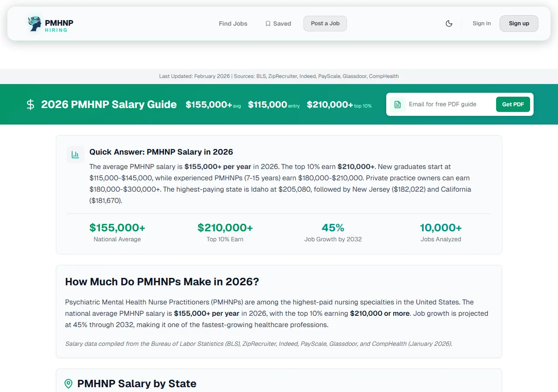Click the PMHNP Salary by State heading
The width and height of the screenshot is (558, 392).
point(137,384)
